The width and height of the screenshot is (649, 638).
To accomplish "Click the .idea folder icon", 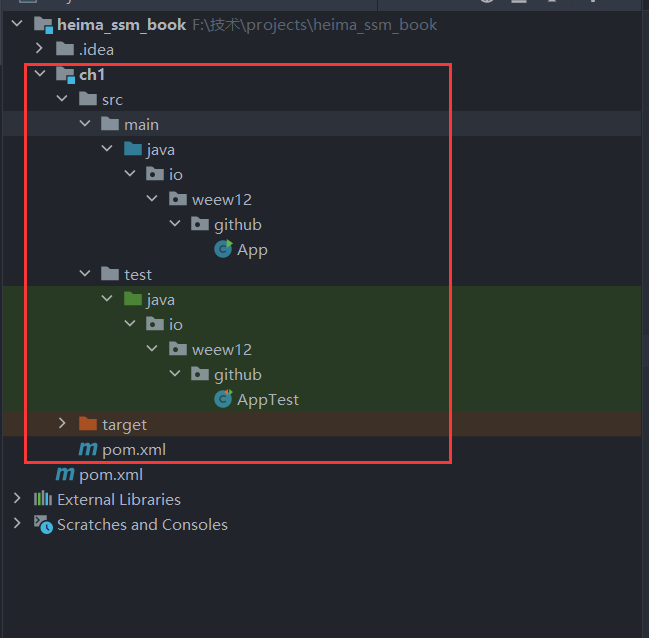I will coord(65,49).
